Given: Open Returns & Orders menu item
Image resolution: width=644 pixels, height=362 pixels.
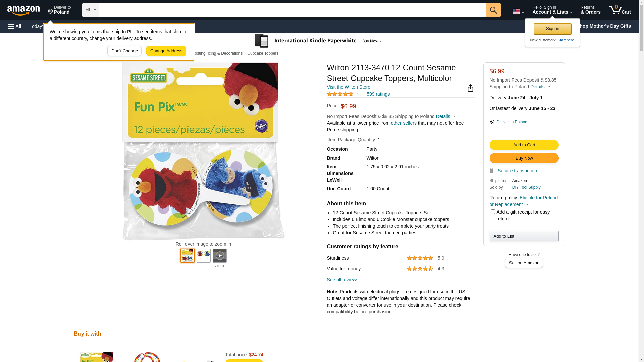Looking at the screenshot, I should point(590,10).
